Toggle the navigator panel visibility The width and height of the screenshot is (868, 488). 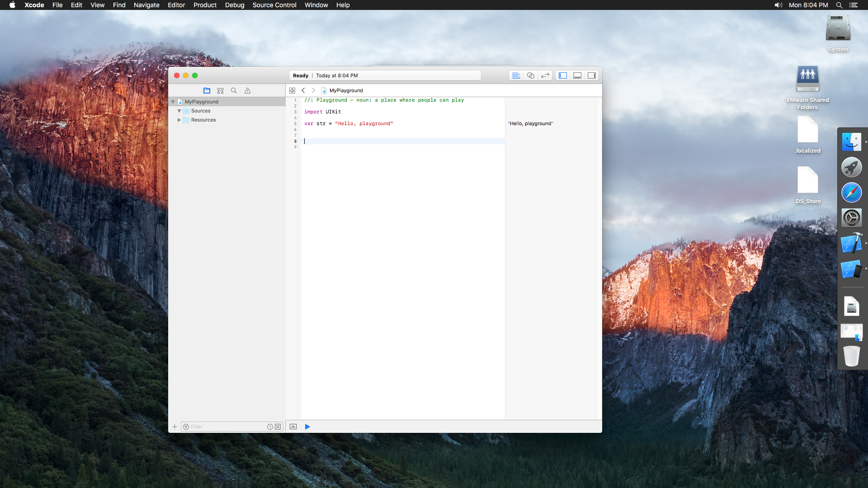tap(563, 75)
